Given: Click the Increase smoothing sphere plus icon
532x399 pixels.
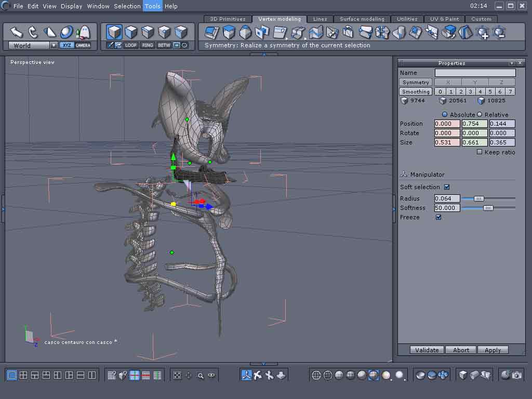Looking at the screenshot, I should pyautogui.click(x=483, y=33).
